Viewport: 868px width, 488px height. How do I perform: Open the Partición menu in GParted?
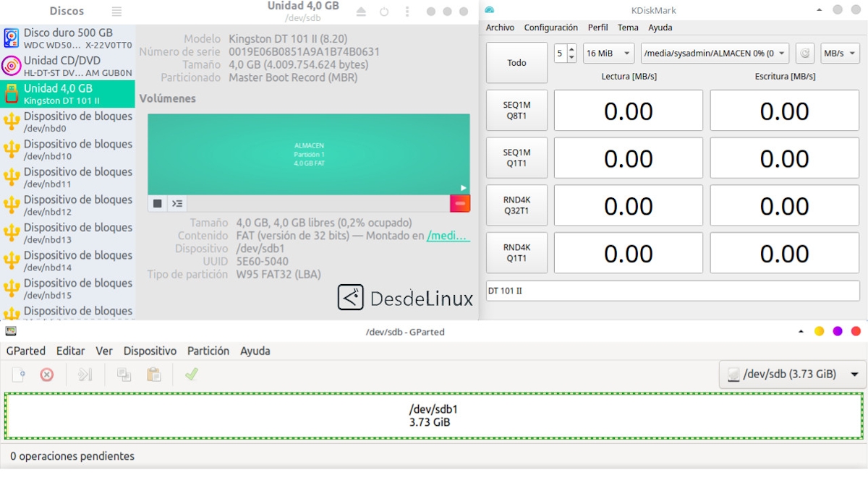point(208,351)
